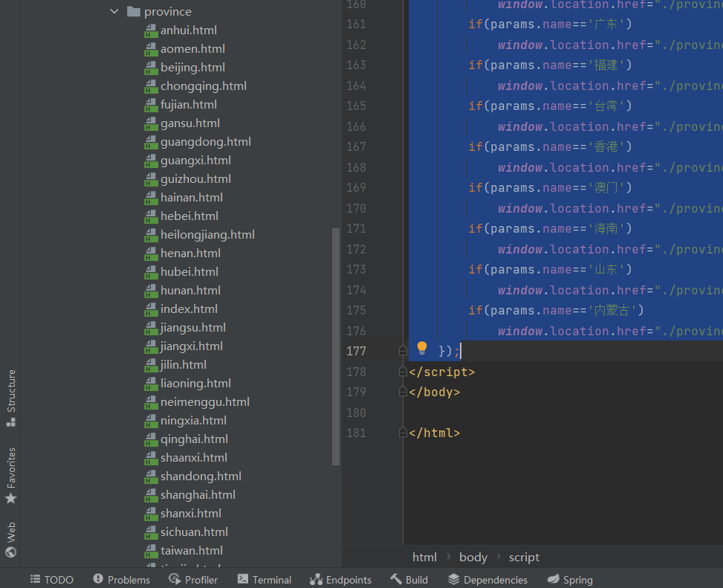Click the hunan.html file icon
The width and height of the screenshot is (723, 588).
[x=151, y=291]
